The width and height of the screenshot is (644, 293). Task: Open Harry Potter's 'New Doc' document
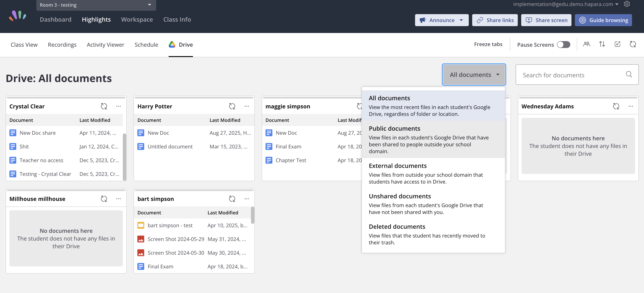tap(158, 133)
